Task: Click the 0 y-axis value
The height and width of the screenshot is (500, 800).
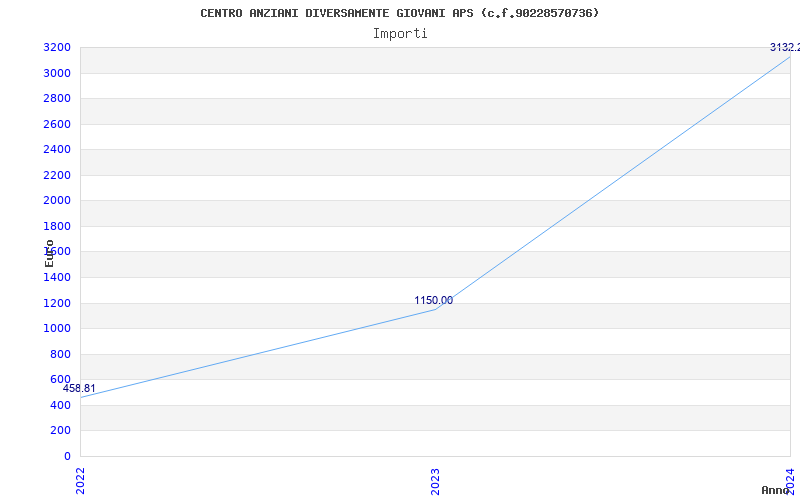Action: click(x=67, y=456)
